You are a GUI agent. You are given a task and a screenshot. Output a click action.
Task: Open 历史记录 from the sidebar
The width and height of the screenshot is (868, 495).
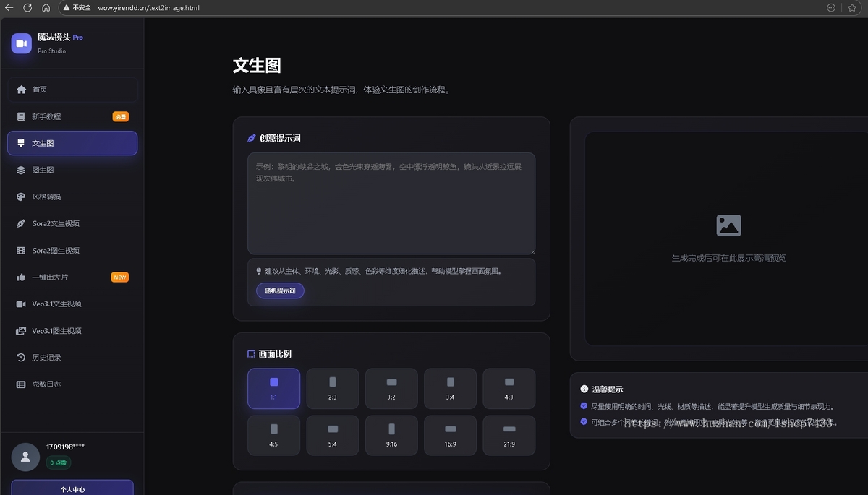point(72,357)
